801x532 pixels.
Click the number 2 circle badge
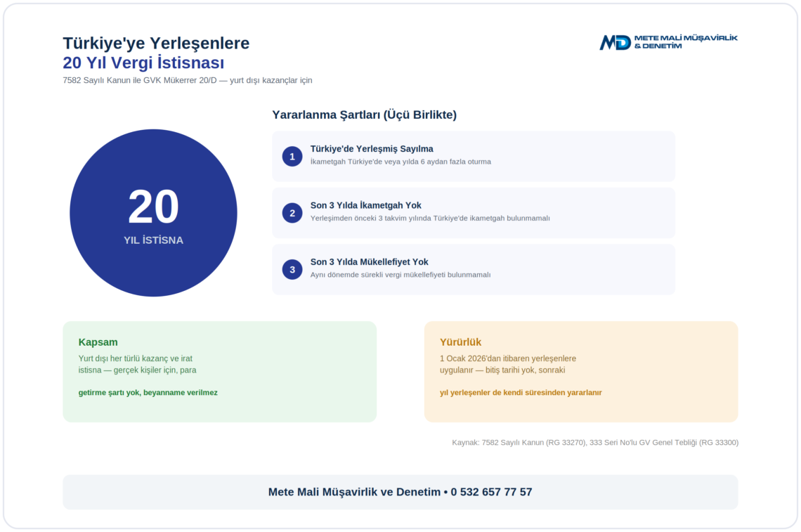pos(292,213)
